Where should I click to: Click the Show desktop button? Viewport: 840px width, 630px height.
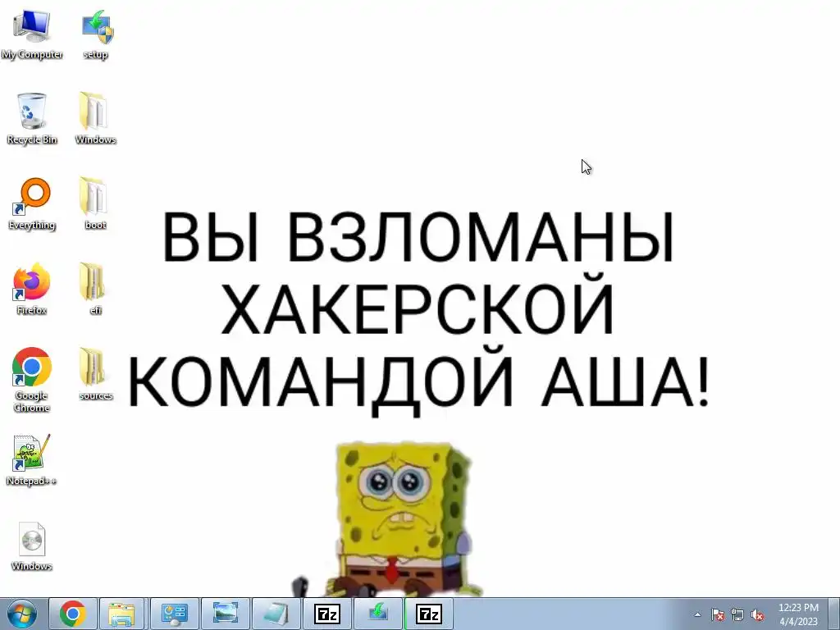point(833,614)
